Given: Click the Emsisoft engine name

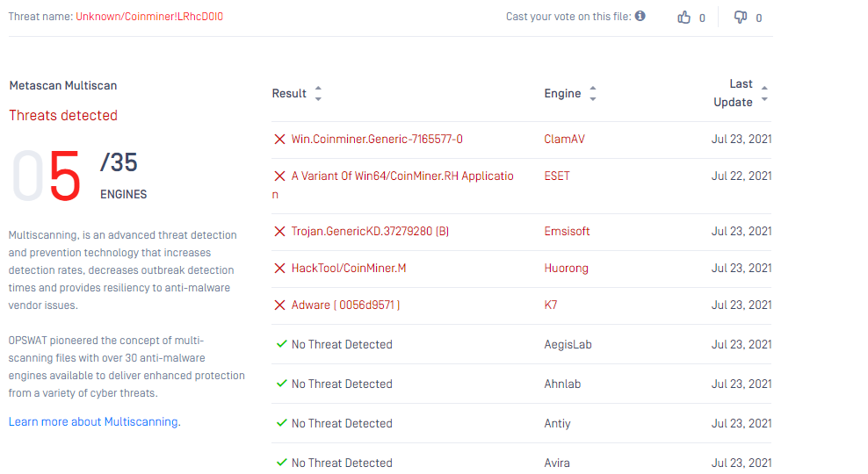Looking at the screenshot, I should tap(567, 232).
